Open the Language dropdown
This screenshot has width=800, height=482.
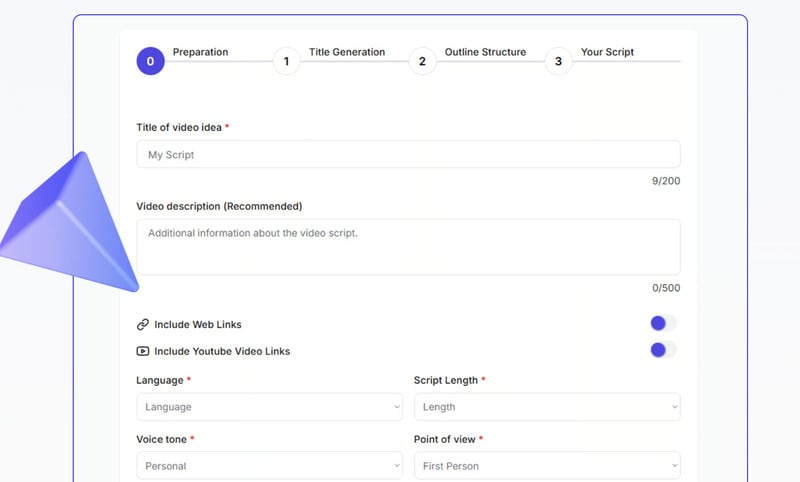(269, 407)
